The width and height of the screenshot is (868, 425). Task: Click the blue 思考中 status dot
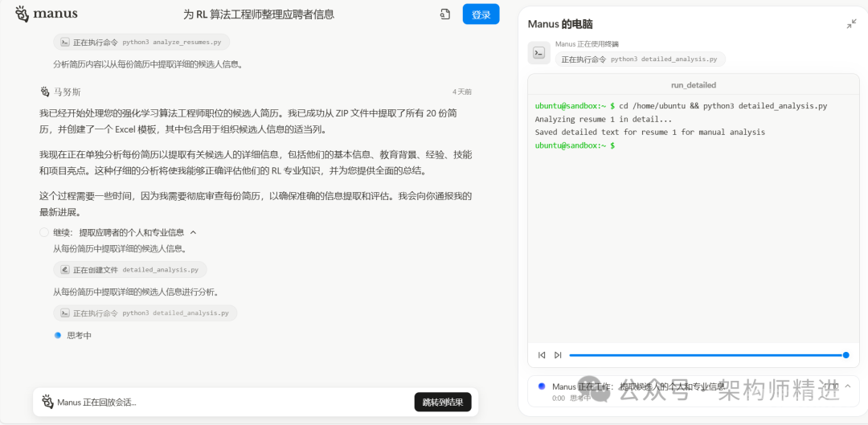(58, 335)
